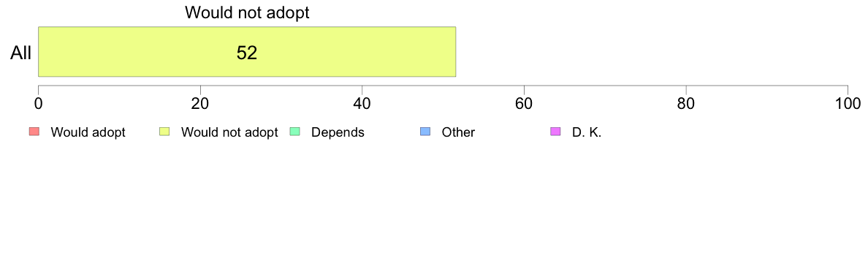This screenshot has width=868, height=269.
Task: Click the 40 axis tick label
Action: [362, 103]
